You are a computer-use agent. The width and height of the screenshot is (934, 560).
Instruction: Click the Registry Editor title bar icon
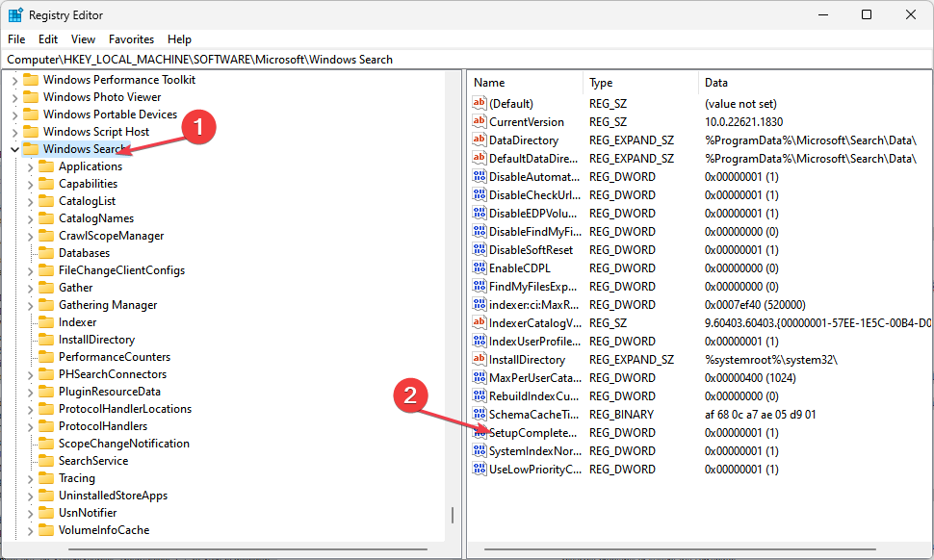tap(13, 14)
